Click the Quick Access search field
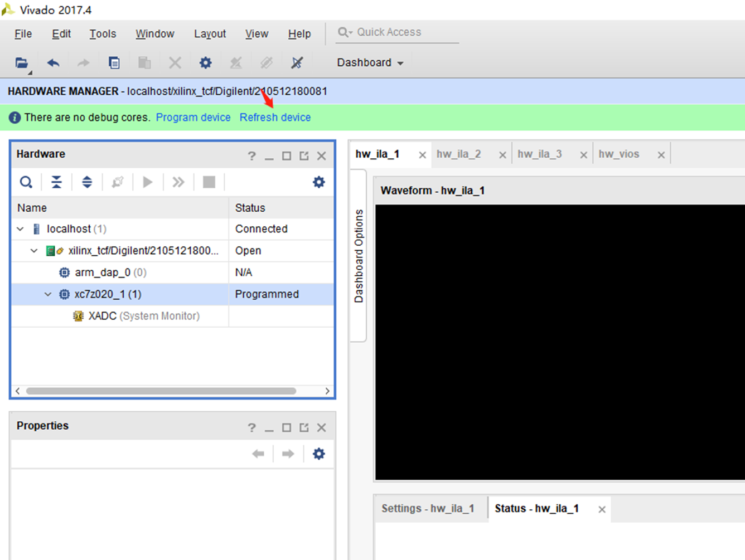The image size is (745, 560). pyautogui.click(x=398, y=32)
